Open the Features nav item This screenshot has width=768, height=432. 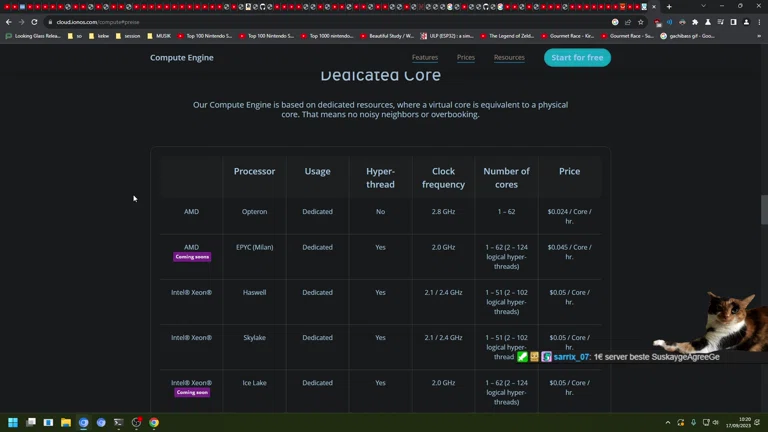coord(425,58)
